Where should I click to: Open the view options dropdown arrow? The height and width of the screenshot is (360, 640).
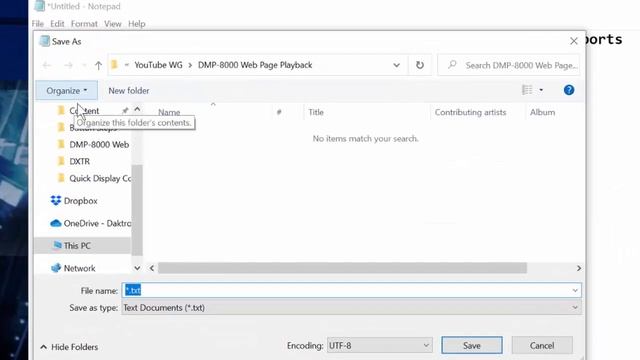pos(541,90)
